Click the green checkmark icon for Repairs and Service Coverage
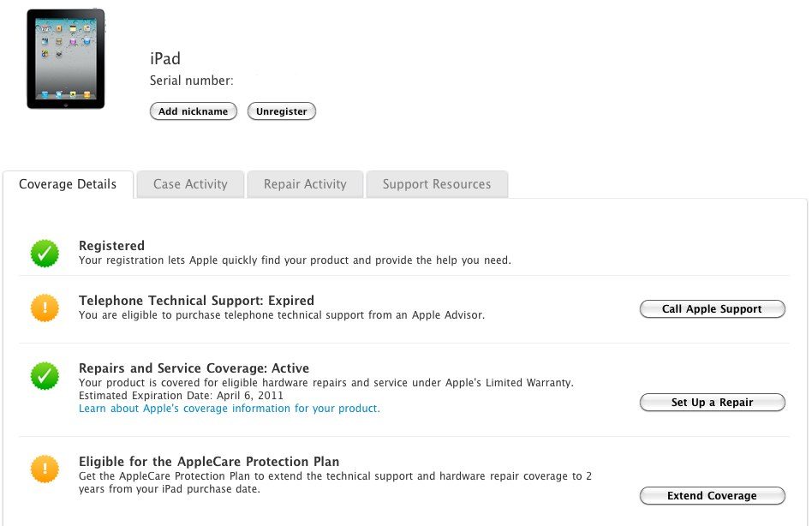 pos(45,375)
